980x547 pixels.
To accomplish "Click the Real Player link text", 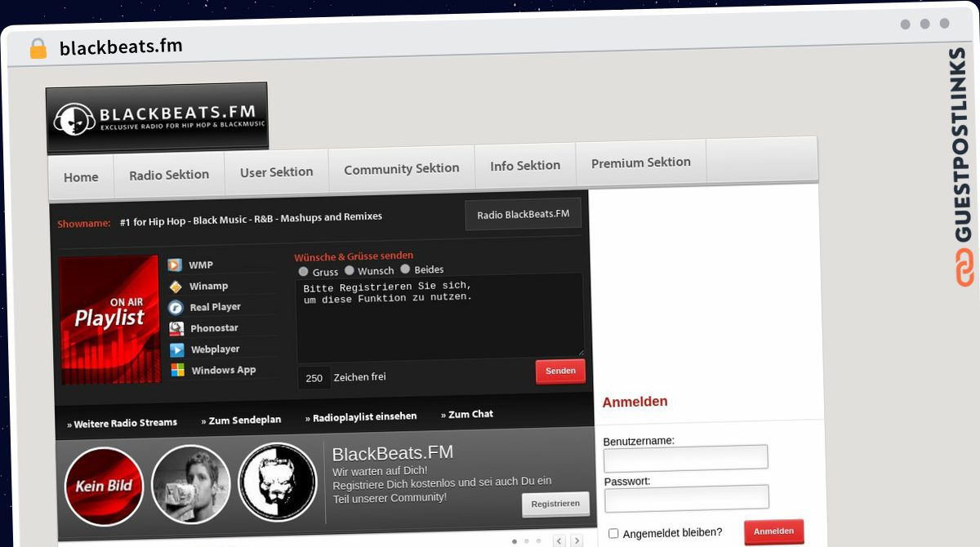I will click(x=216, y=307).
